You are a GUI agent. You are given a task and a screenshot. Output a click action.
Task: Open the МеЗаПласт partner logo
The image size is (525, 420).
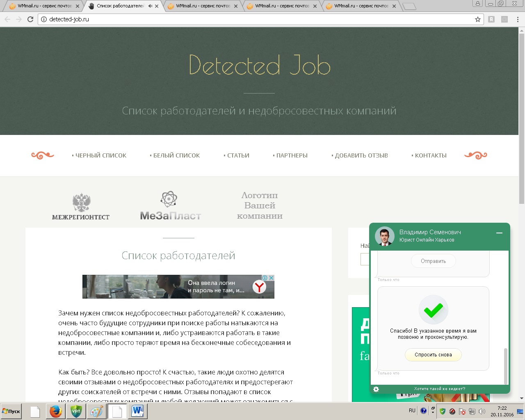coord(170,206)
